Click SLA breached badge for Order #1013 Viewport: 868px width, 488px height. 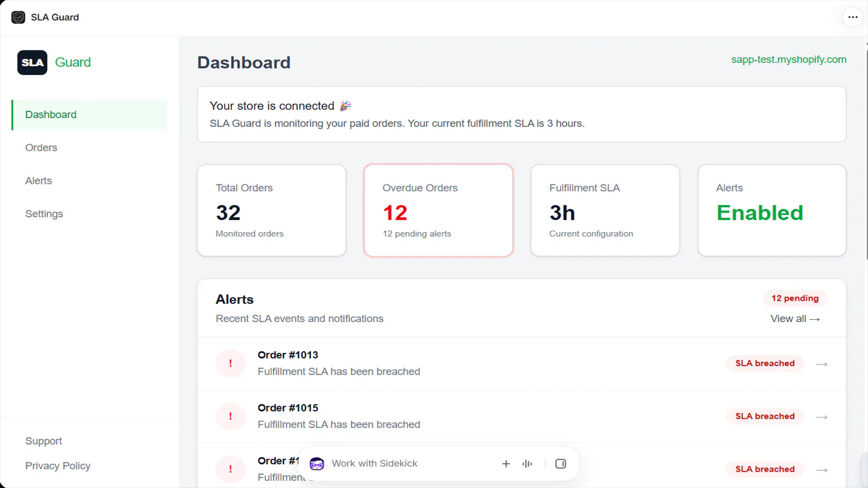765,363
